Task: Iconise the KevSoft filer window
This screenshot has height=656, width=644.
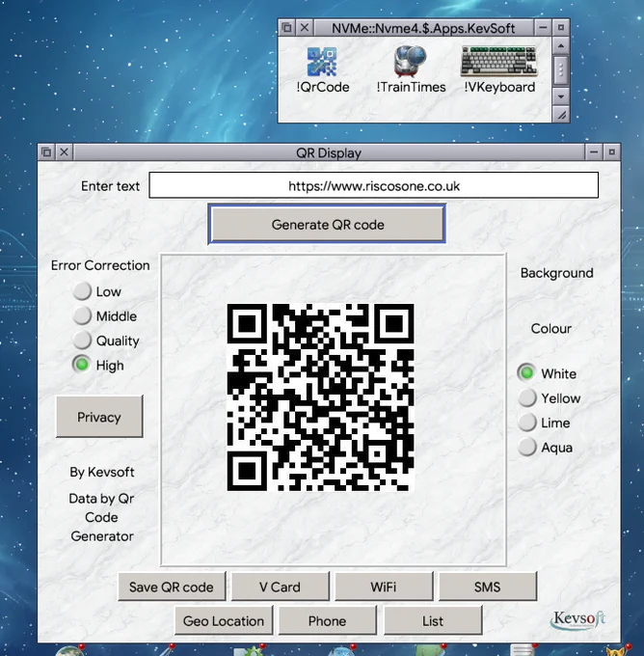Action: click(x=543, y=28)
